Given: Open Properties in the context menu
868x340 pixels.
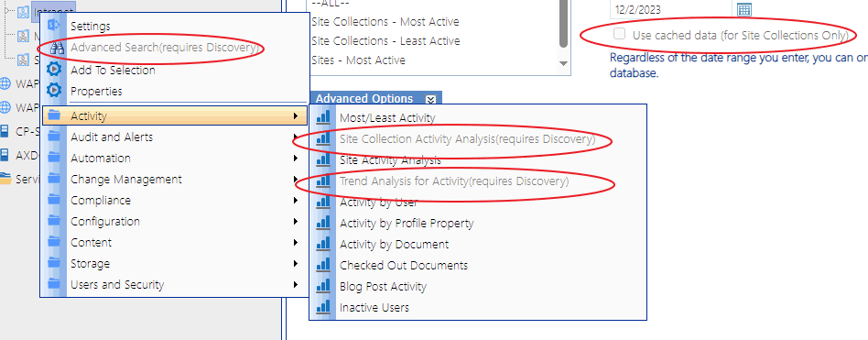Looking at the screenshot, I should pyautogui.click(x=96, y=92).
